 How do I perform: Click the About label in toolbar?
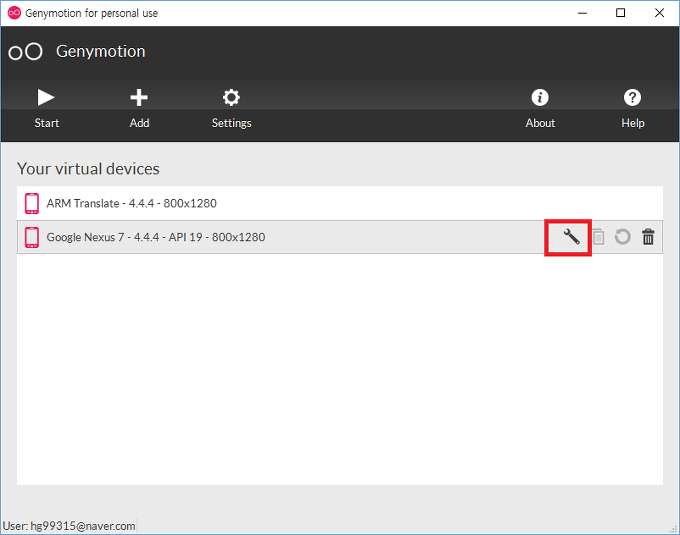[x=540, y=123]
